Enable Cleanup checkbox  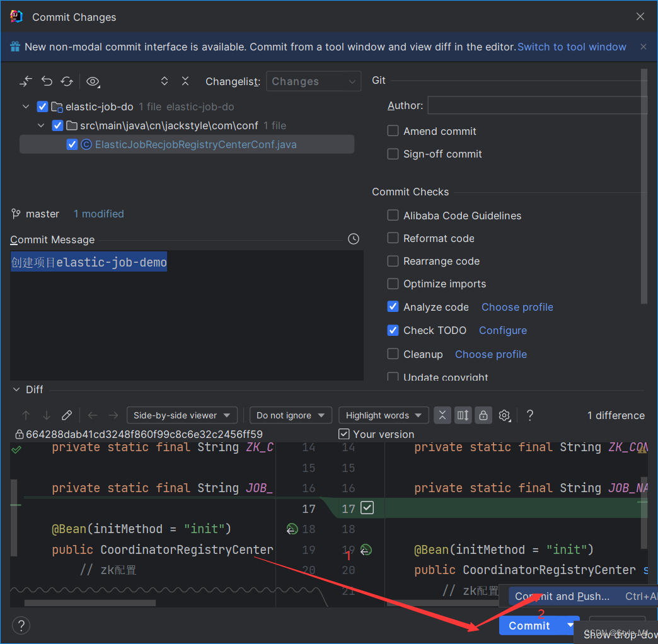(393, 354)
